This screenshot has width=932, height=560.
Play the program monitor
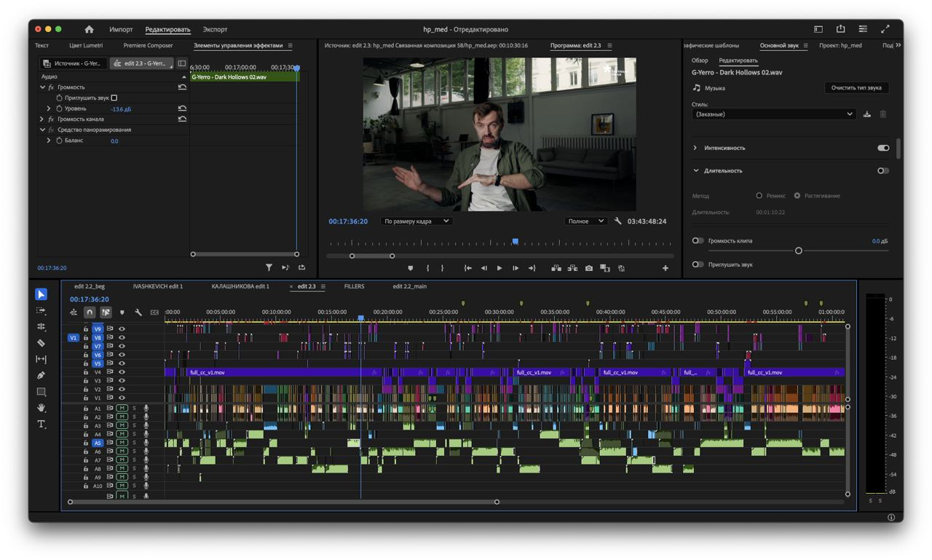click(x=499, y=268)
